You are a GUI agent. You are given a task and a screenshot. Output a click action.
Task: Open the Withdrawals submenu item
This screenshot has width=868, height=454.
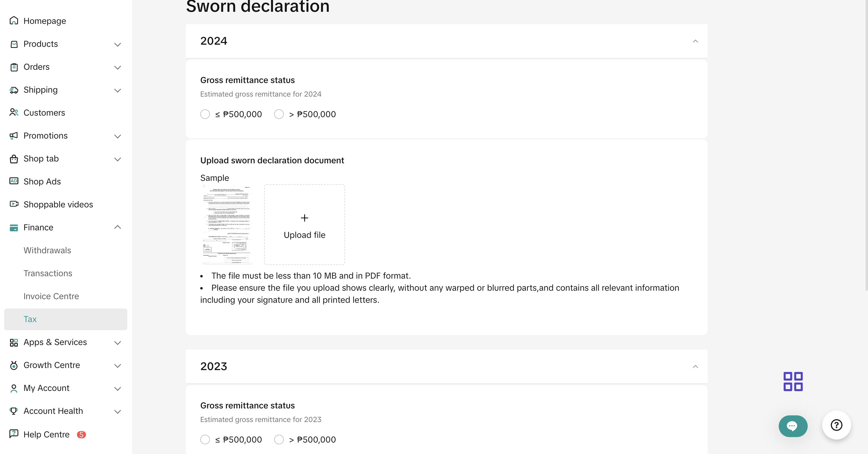[x=47, y=250]
